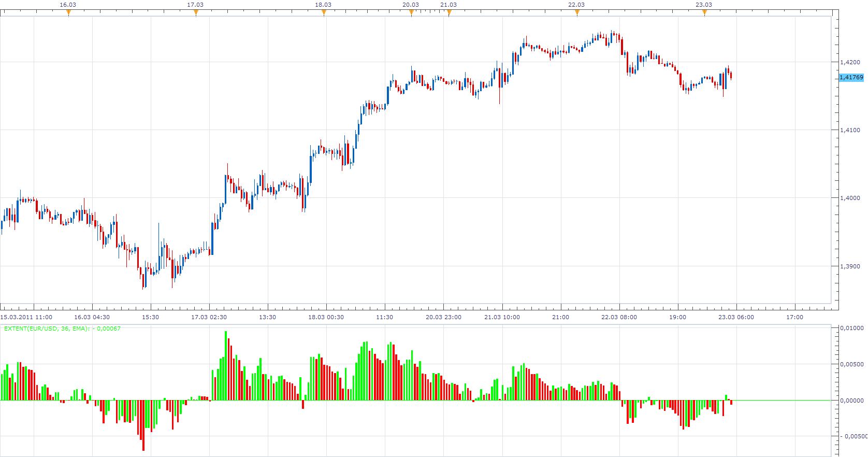Click the EXTENT(EUR/USD, 36, EMA) indicator label
The image size is (868, 457).
coord(62,329)
